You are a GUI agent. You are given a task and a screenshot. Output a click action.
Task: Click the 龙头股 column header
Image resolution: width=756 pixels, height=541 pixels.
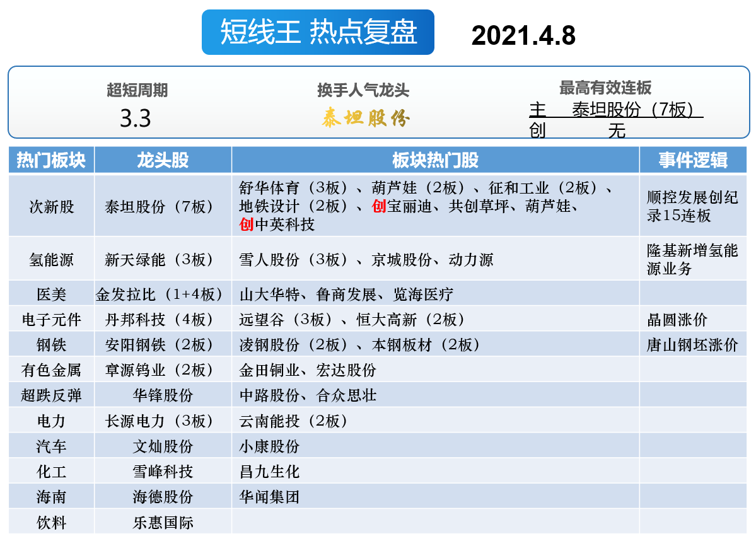163,160
